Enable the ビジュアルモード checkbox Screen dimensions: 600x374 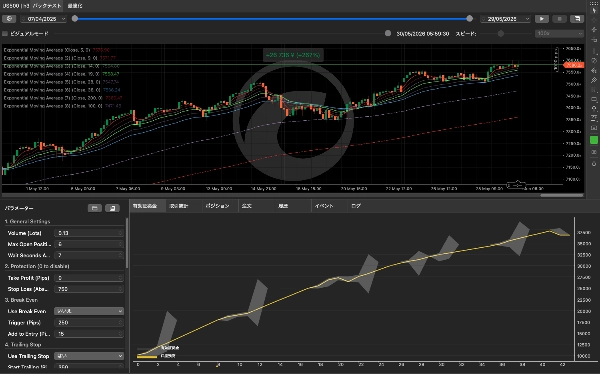coord(5,34)
